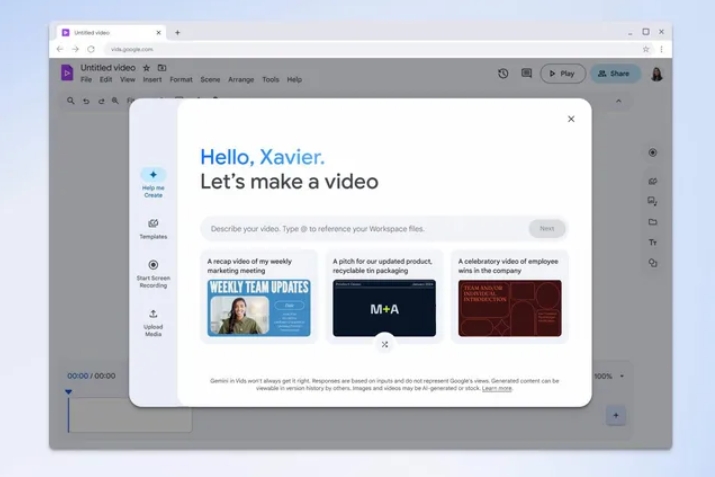Viewport: 715px width, 477px height.
Task: Open the Format menu
Action: (x=181, y=79)
